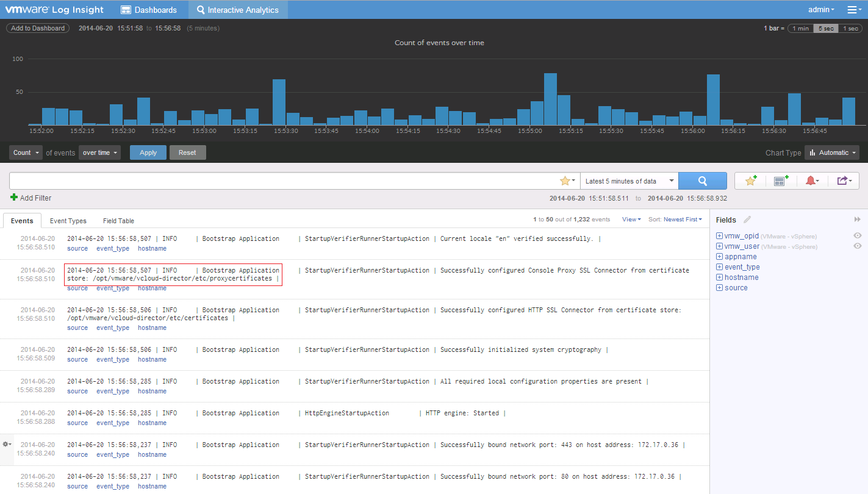Click source link under 'Current locale' event
The width and height of the screenshot is (868, 494).
77,248
